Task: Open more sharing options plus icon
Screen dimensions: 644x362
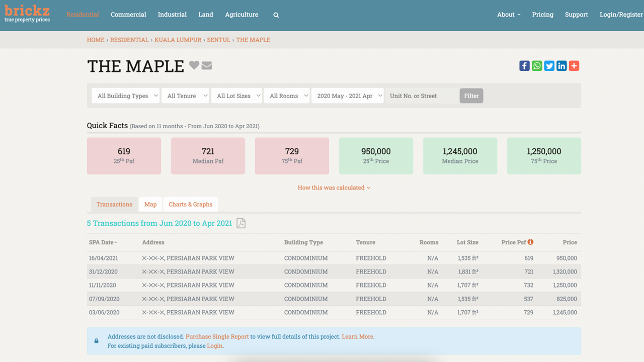Action: pyautogui.click(x=574, y=66)
